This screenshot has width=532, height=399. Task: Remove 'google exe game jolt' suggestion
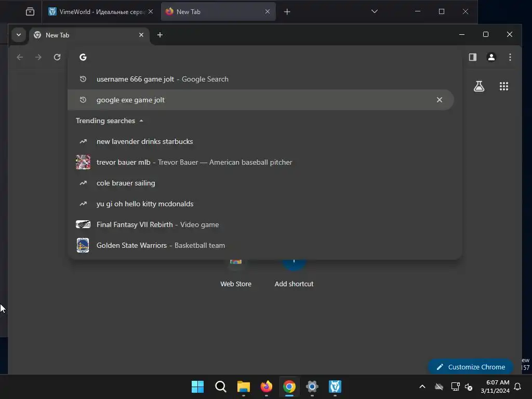pos(440,100)
